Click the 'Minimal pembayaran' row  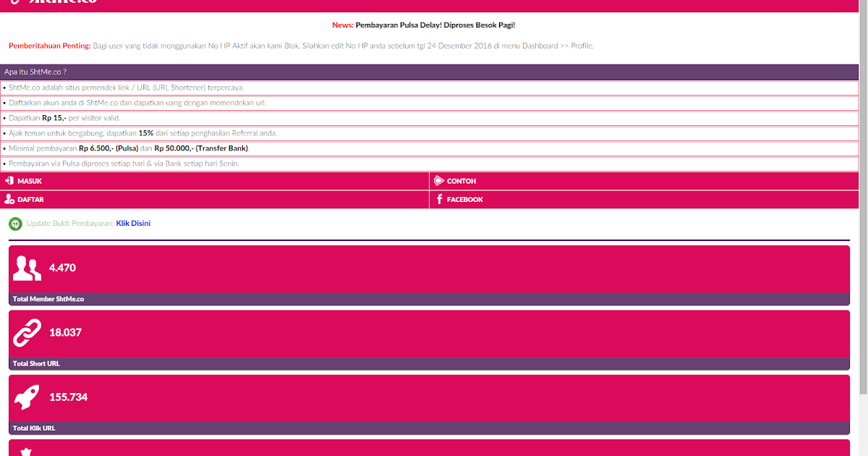coord(429,148)
